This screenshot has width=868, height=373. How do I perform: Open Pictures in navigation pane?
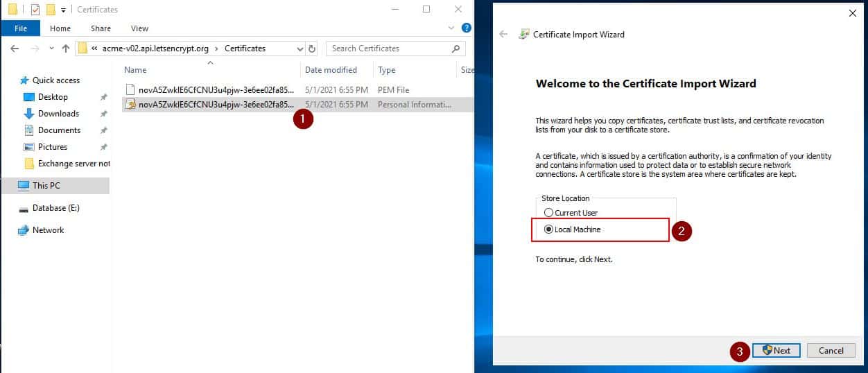tap(53, 147)
